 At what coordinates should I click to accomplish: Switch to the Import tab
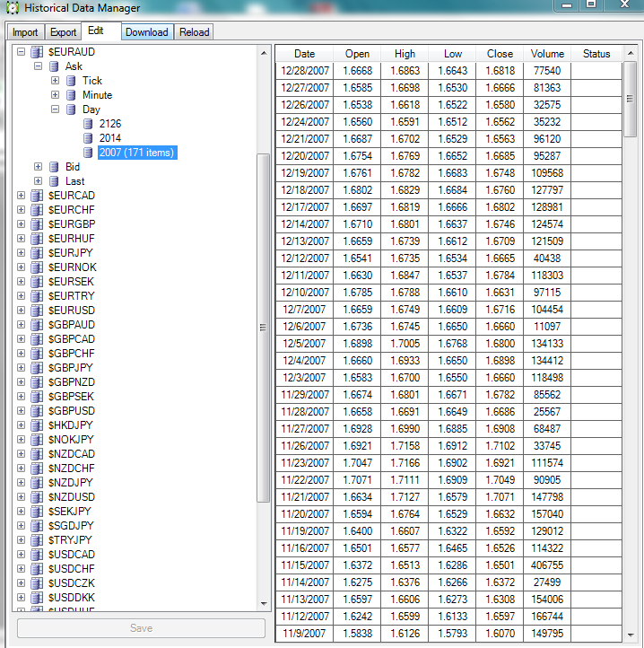[25, 32]
